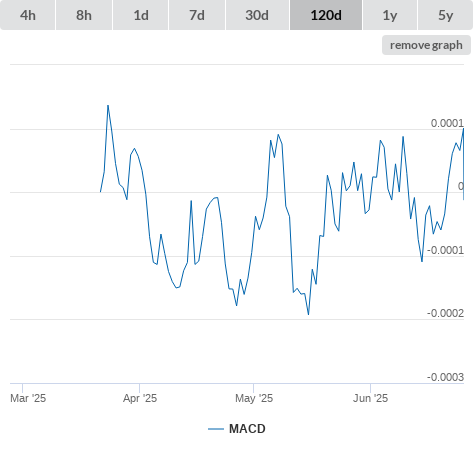This screenshot has height=455, width=474.
Task: Choose the 1d time range tab
Action: [141, 15]
